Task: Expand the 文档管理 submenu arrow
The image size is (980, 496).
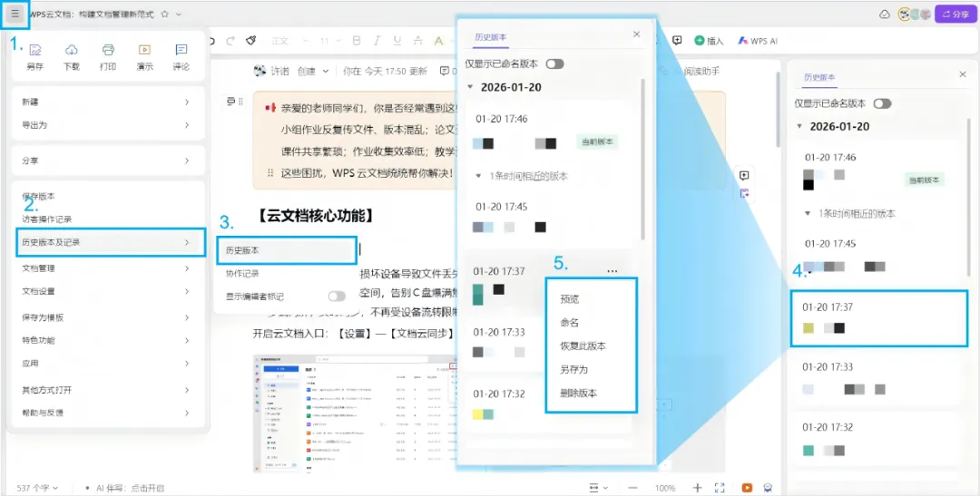Action: click(x=186, y=268)
